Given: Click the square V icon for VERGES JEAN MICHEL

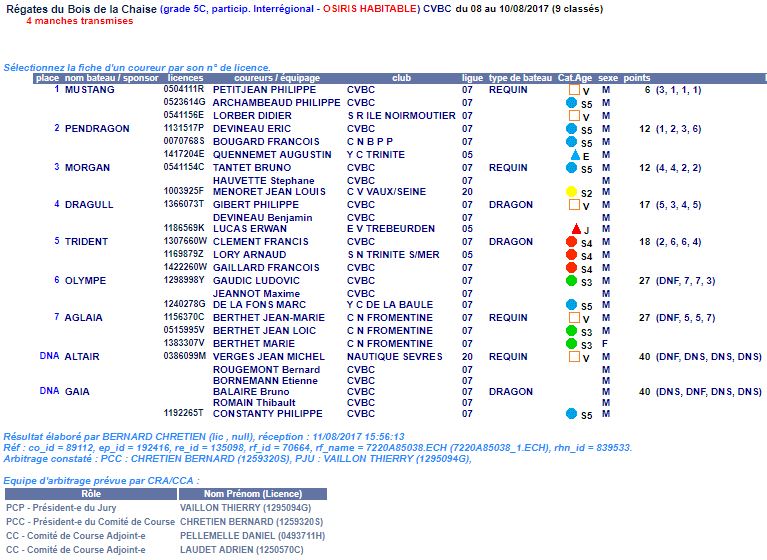Looking at the screenshot, I should point(573,357).
